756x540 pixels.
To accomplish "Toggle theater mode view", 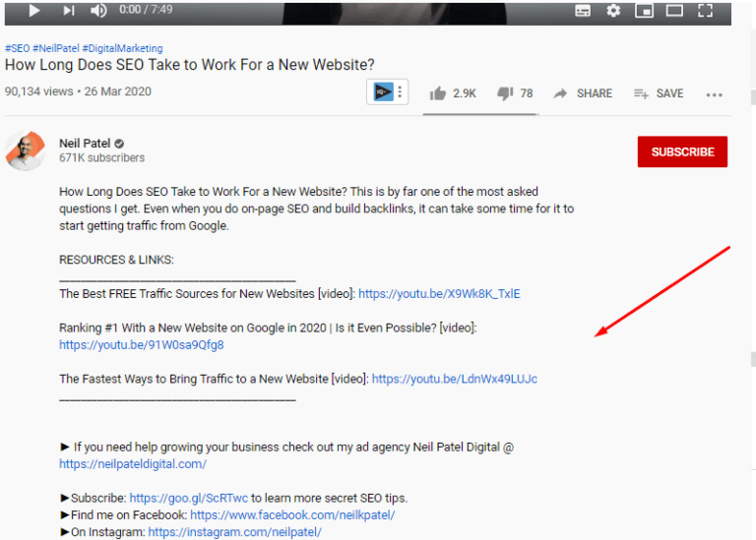I will point(674,11).
